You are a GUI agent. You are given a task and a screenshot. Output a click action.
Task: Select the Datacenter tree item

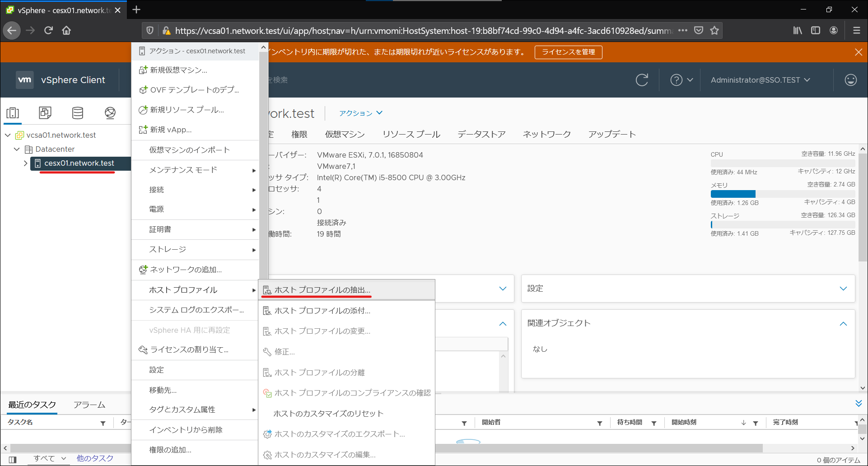pos(55,149)
